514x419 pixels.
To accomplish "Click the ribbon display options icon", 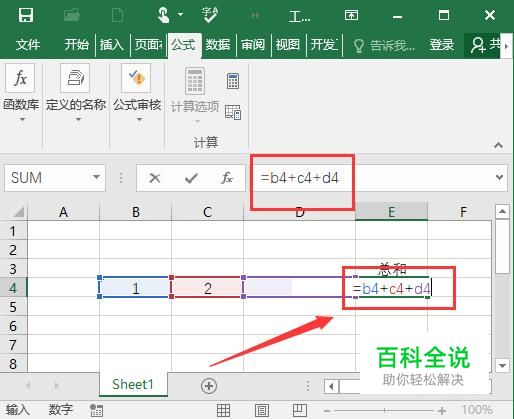I will (x=351, y=15).
